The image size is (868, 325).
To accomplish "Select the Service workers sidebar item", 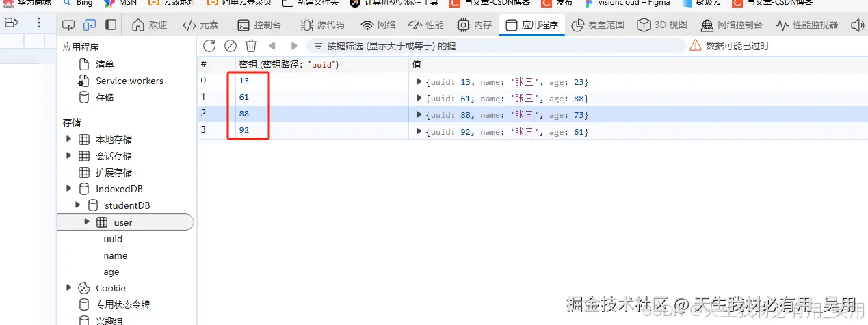I will pyautogui.click(x=129, y=81).
